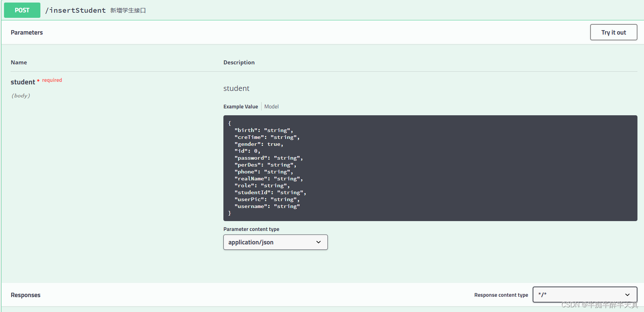644x312 pixels.
Task: Click the Parameter content type label
Action: (x=251, y=229)
